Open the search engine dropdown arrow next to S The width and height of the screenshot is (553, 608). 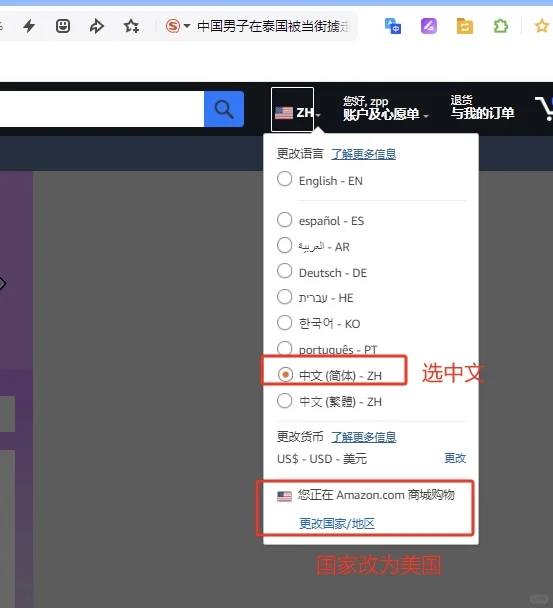point(187,26)
